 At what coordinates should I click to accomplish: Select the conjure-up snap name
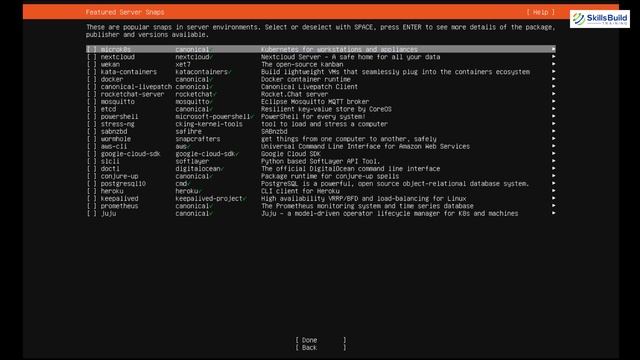point(120,176)
